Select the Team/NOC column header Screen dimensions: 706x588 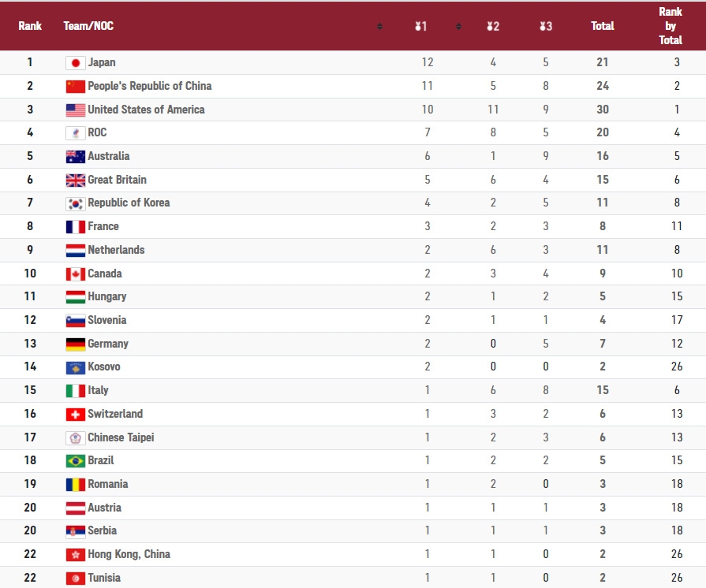click(x=88, y=26)
